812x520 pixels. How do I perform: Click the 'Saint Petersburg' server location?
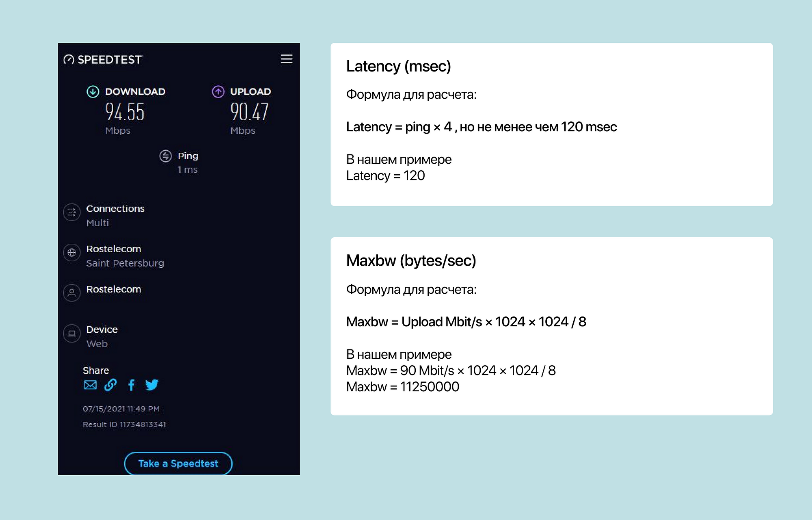click(x=125, y=263)
